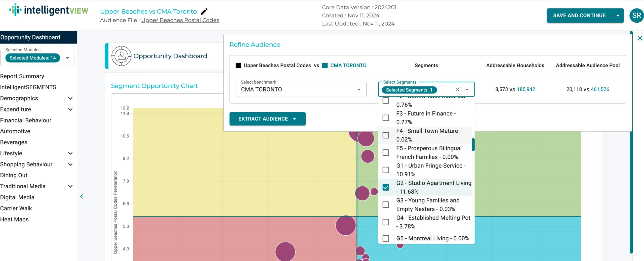Image resolution: width=644 pixels, height=261 pixels.
Task: Open the Upper Beaches Postal Codes link
Action: (x=180, y=20)
